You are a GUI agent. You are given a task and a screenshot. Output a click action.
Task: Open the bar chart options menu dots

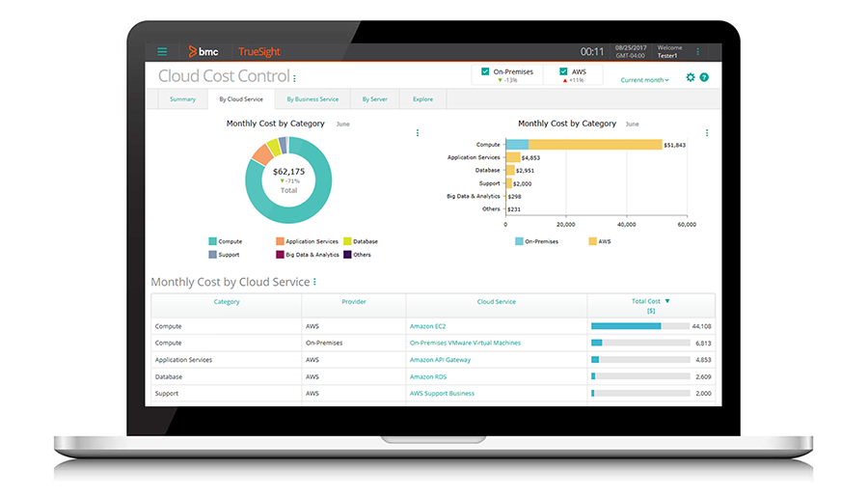707,133
